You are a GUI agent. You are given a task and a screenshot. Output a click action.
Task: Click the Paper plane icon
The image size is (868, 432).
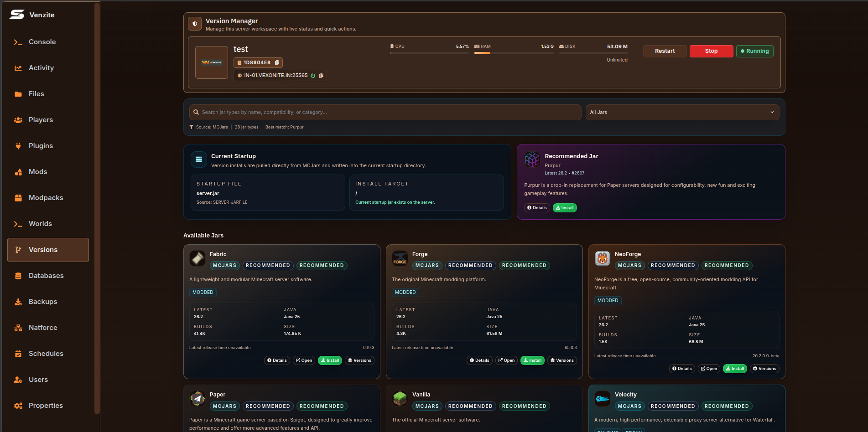click(x=198, y=399)
